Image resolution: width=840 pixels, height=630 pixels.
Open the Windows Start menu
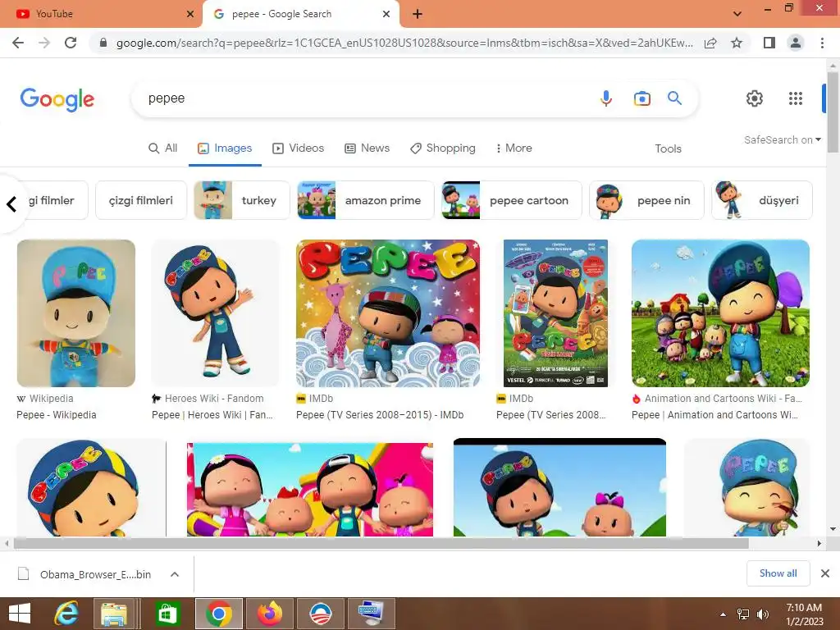coord(20,614)
